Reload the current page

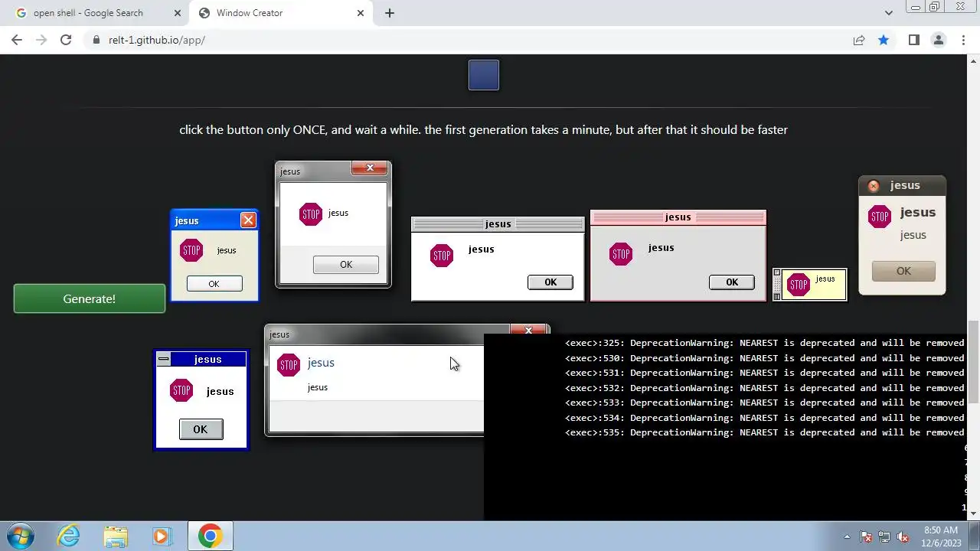66,40
